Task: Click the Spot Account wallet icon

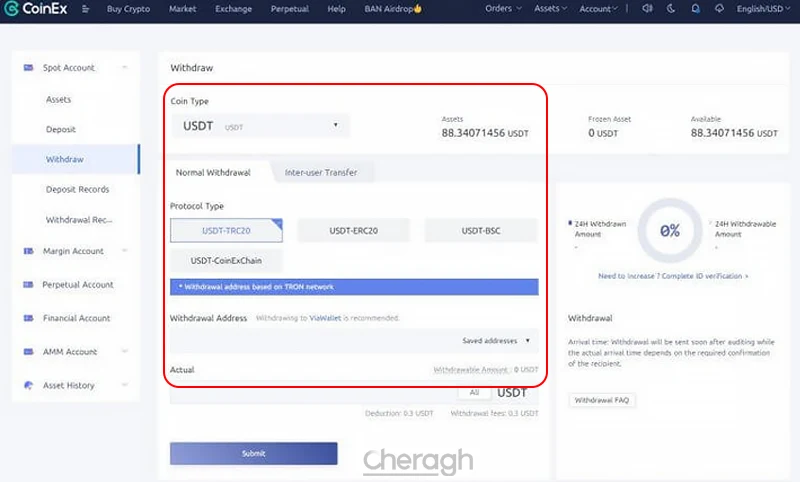Action: point(29,67)
